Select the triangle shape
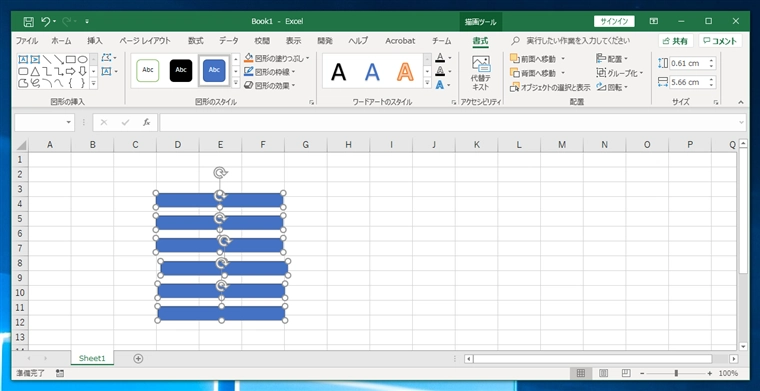Viewport: 760px width, 391px height. [x=35, y=72]
